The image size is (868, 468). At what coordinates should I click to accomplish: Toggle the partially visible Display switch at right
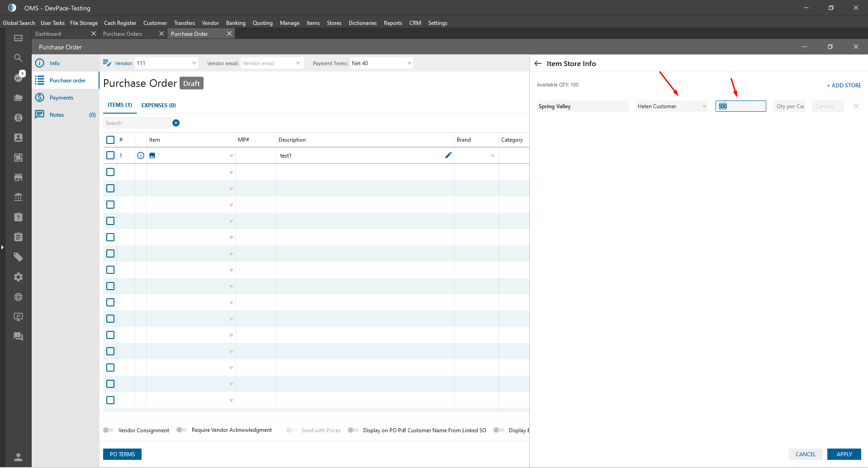[x=499, y=430]
